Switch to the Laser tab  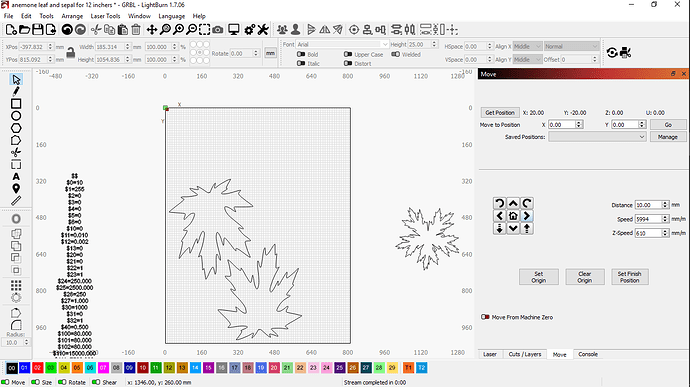(x=490, y=354)
